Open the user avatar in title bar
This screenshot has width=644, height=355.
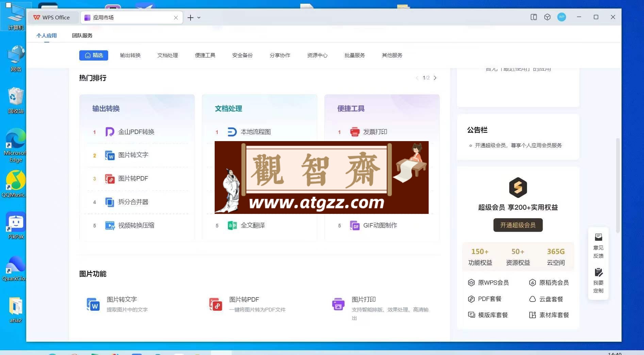(x=562, y=17)
